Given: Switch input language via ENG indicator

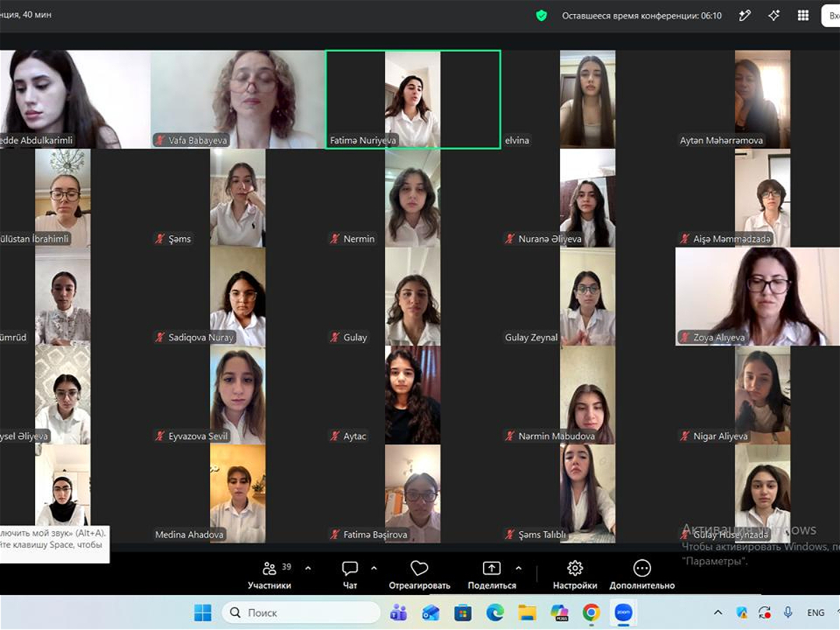Looking at the screenshot, I should pyautogui.click(x=815, y=612).
